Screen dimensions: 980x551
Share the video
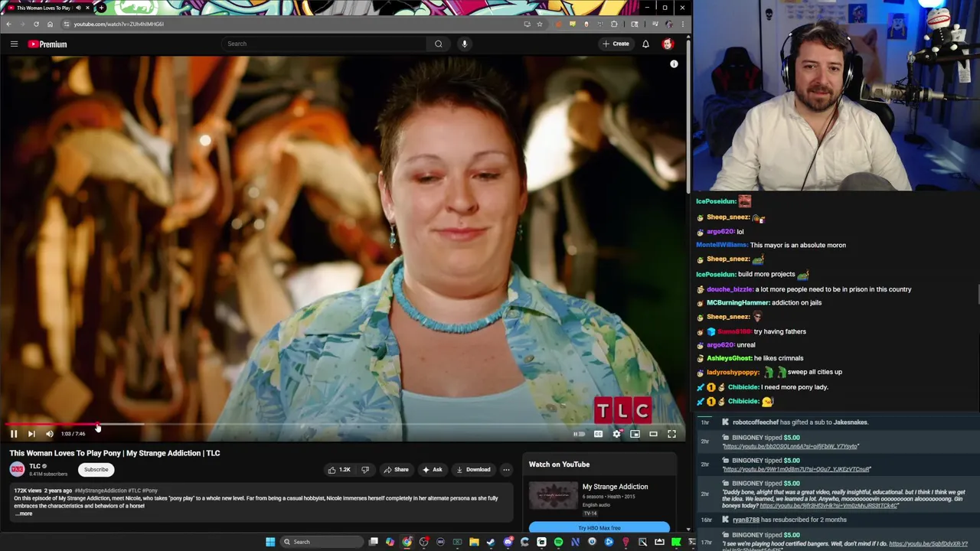pos(396,470)
